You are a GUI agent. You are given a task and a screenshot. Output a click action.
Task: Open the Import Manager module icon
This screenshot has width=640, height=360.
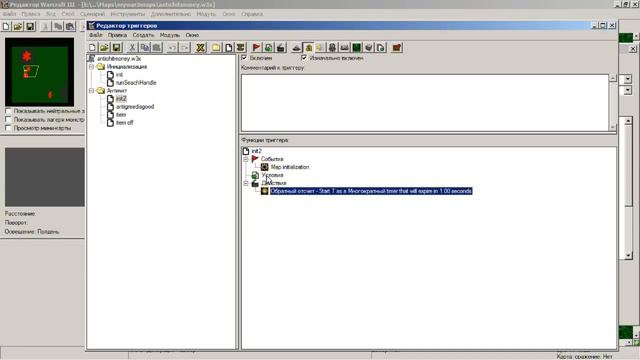click(380, 48)
